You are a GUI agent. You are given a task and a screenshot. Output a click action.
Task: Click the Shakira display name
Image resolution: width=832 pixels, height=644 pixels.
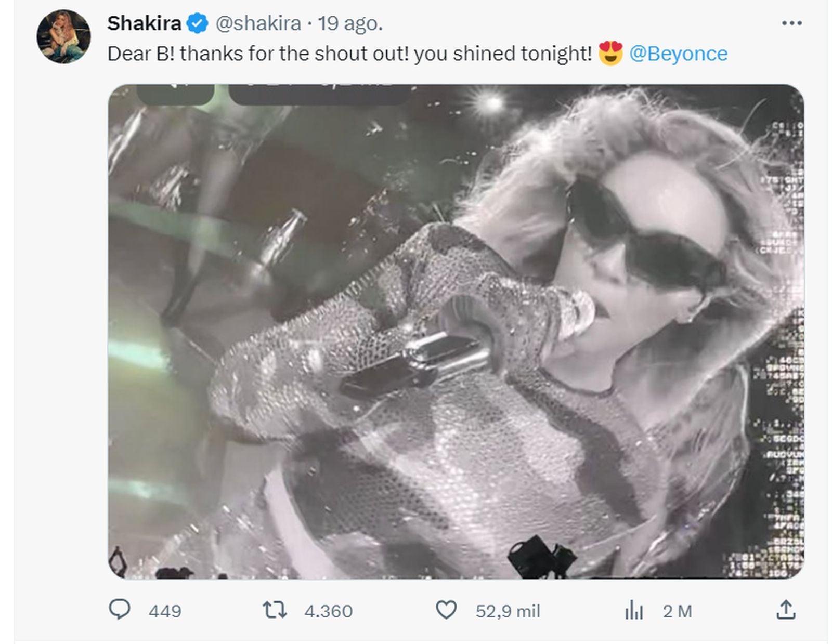141,23
